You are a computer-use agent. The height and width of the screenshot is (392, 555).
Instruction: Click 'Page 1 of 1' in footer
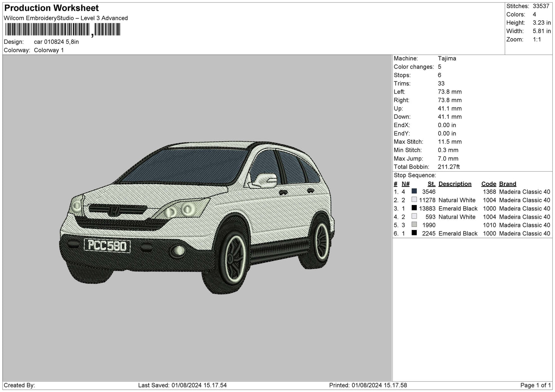(536, 385)
